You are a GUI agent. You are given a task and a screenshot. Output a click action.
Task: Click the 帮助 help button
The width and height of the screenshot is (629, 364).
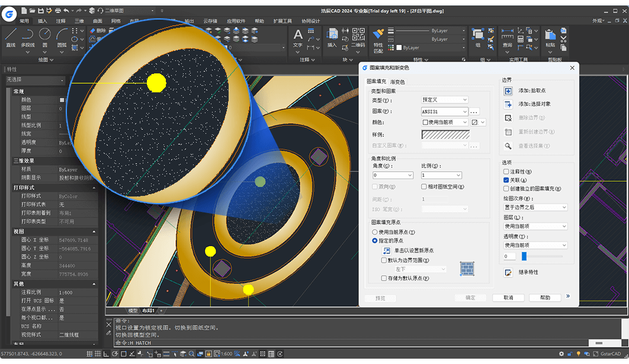click(545, 298)
